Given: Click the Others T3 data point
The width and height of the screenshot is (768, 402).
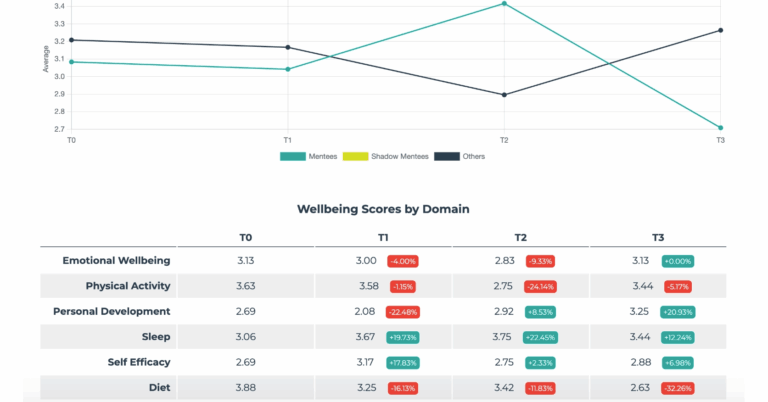Looking at the screenshot, I should click(x=720, y=30).
